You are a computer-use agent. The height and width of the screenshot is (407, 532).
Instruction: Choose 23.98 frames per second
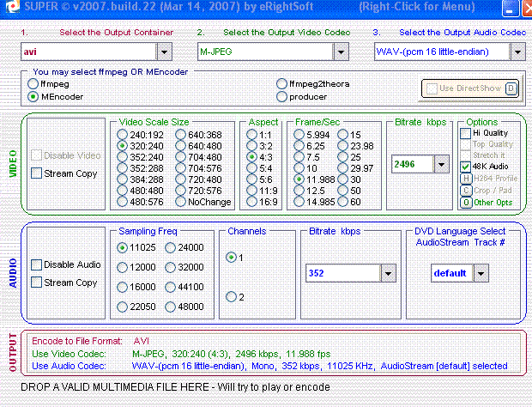[x=343, y=146]
